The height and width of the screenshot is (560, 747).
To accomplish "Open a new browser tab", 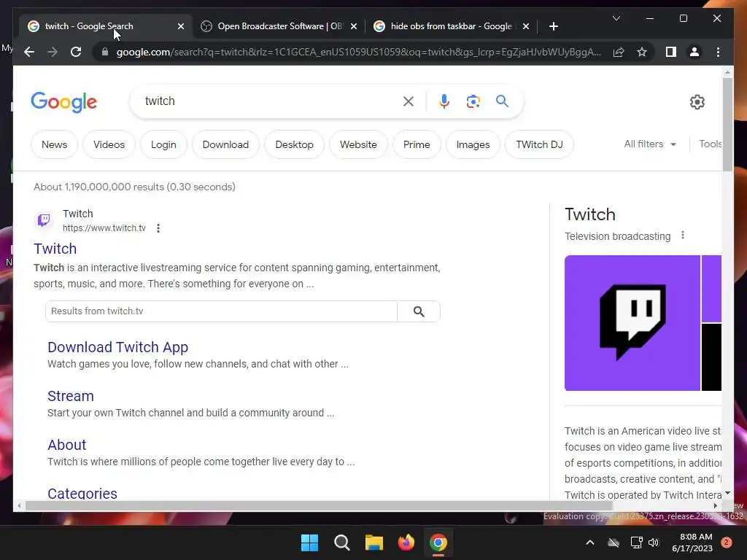I will click(554, 26).
